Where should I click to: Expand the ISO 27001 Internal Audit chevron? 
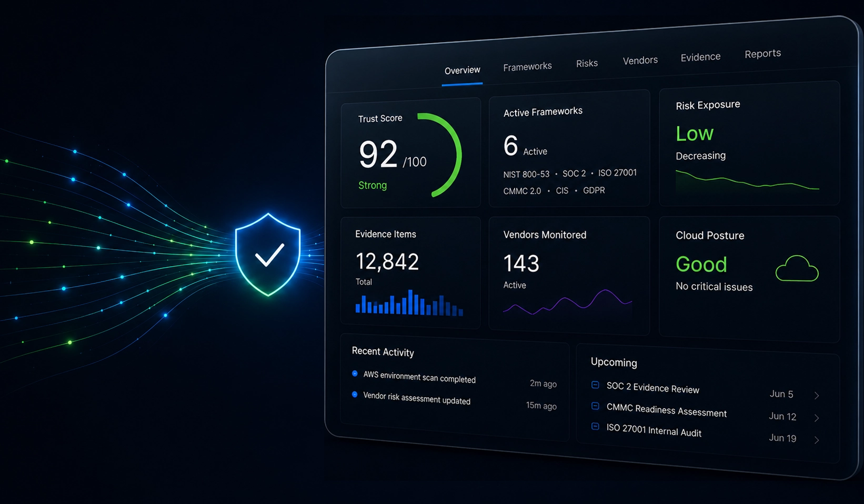tap(817, 440)
